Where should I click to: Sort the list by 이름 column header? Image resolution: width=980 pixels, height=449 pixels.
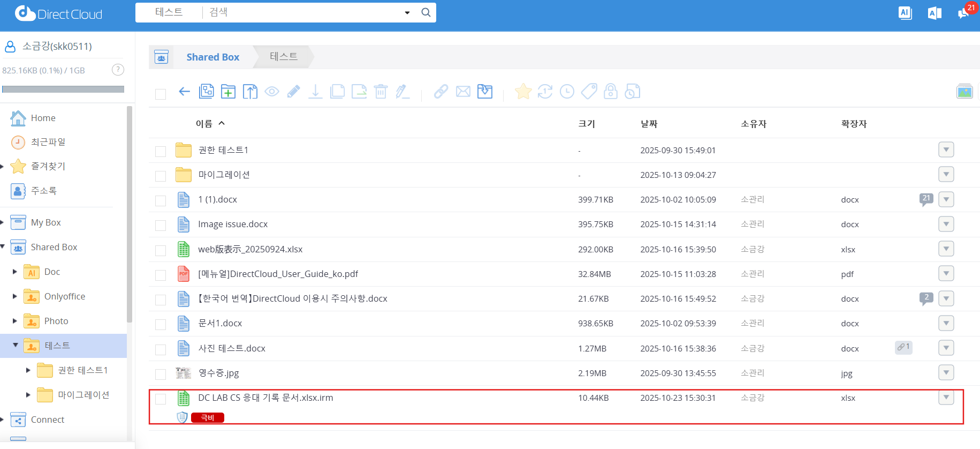tap(204, 124)
